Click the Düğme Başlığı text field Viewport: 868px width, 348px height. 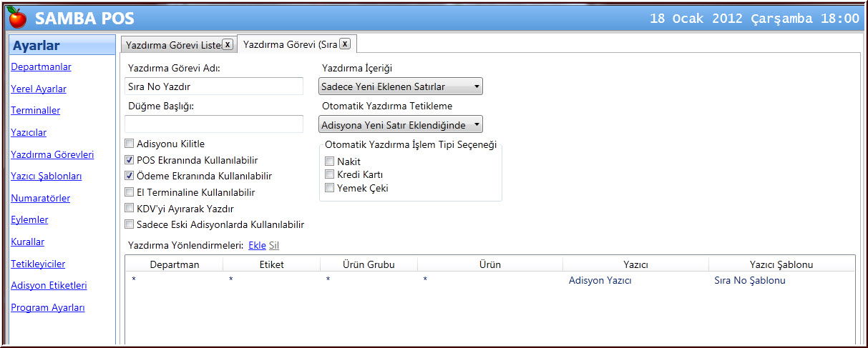214,124
